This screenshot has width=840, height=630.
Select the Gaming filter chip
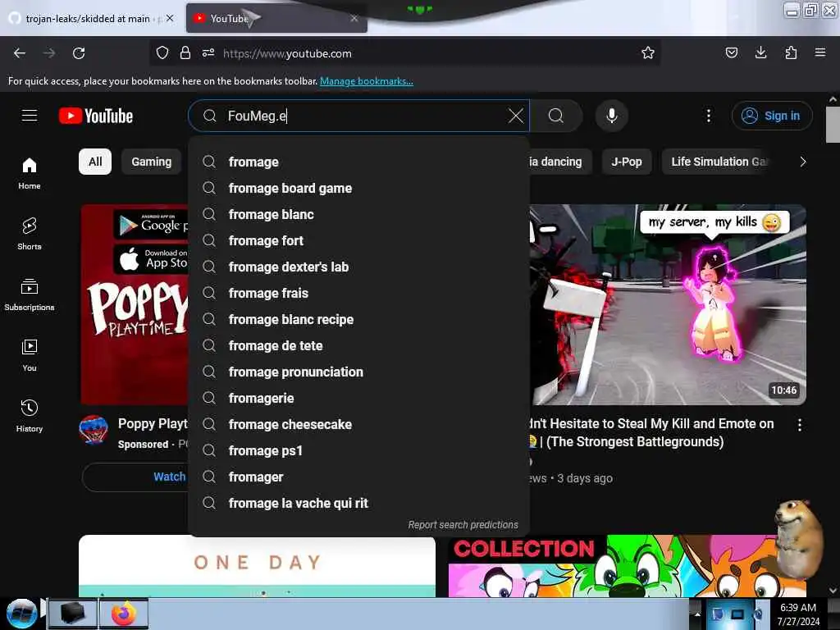(x=152, y=162)
